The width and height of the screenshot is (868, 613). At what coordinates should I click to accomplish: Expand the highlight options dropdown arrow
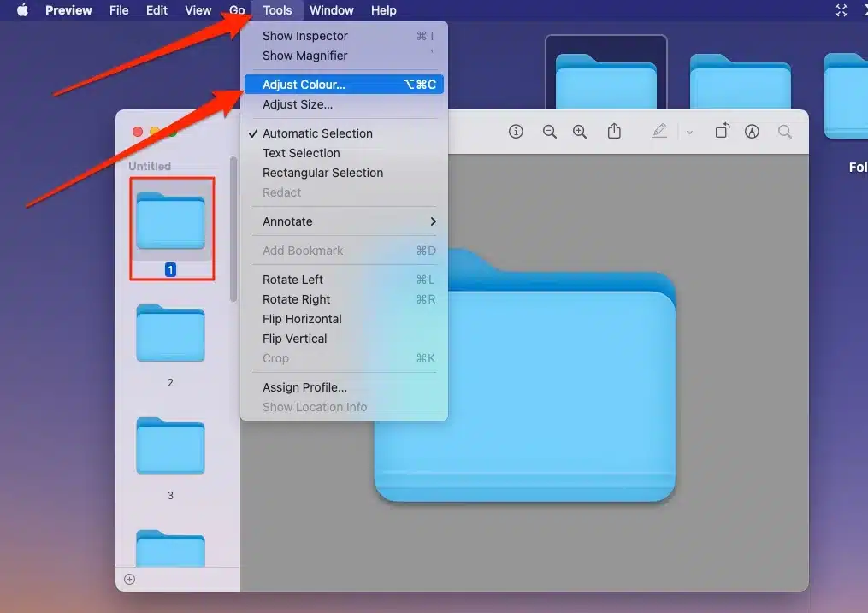(689, 133)
